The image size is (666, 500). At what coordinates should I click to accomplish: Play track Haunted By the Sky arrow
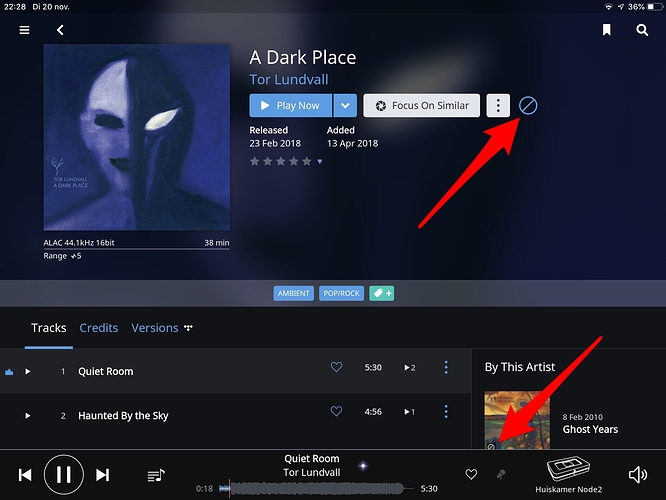[x=28, y=415]
